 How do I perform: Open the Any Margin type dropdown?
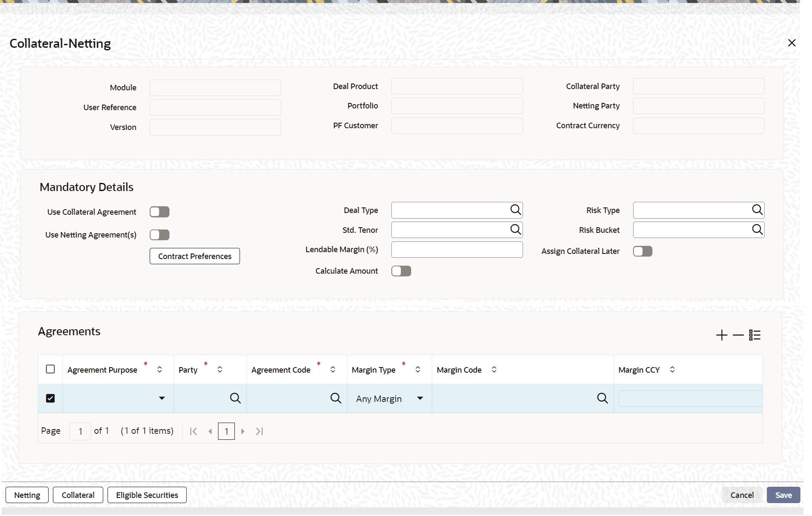pos(420,399)
